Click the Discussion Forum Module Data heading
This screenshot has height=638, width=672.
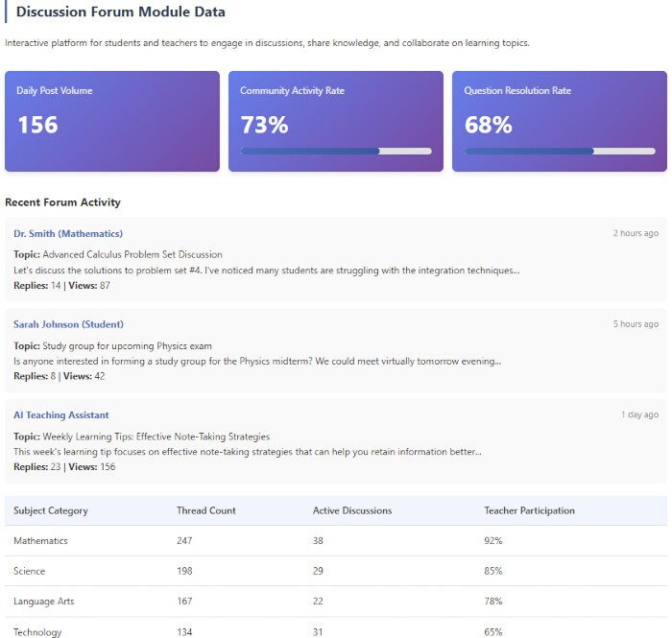pyautogui.click(x=120, y=12)
